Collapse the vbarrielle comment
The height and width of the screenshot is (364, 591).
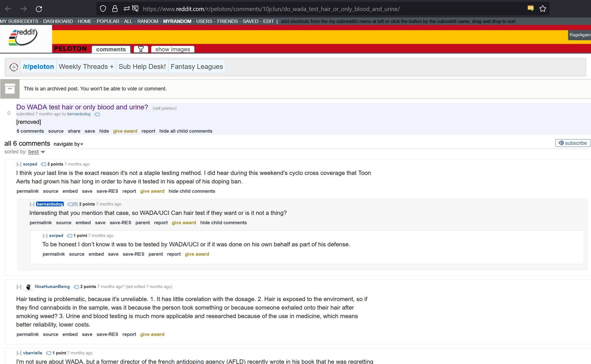pyautogui.click(x=19, y=353)
